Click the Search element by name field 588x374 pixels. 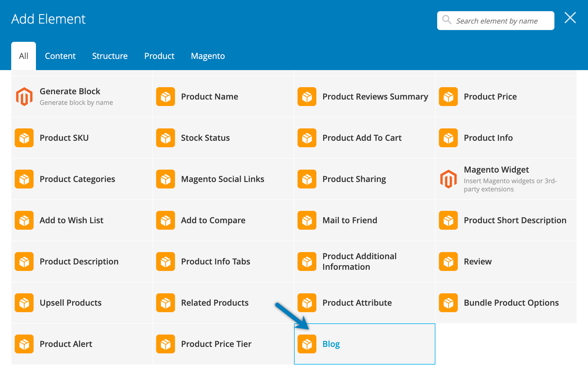[x=496, y=21]
